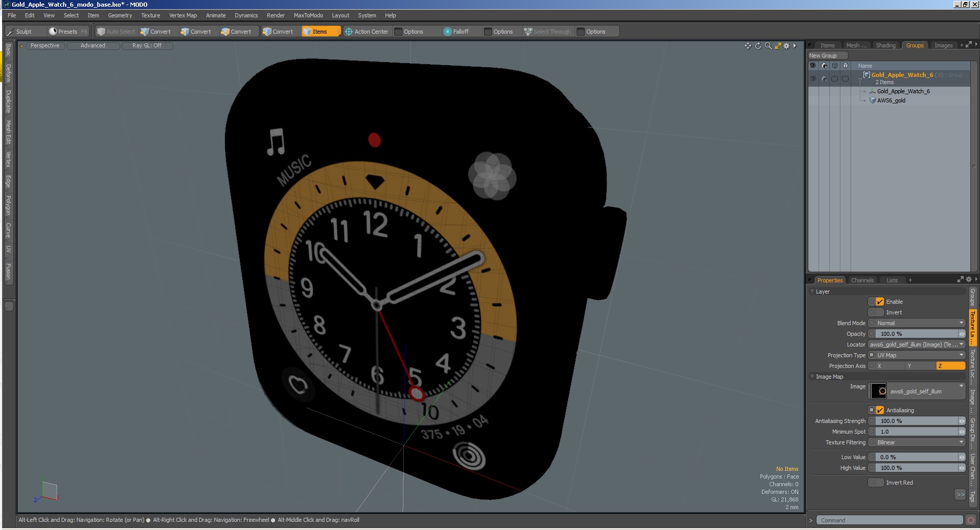Click the eye visibility column header
Viewport: 980px width, 530px height.
pos(812,66)
